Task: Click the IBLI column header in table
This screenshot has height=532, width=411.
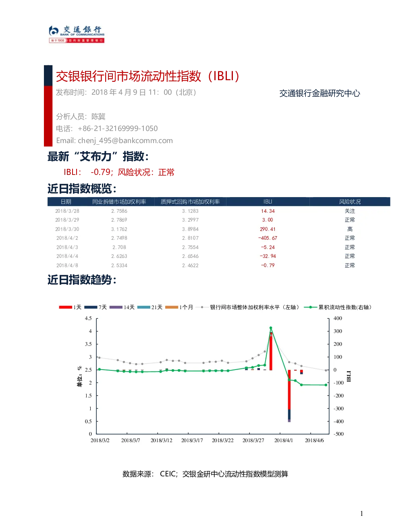Action: click(268, 202)
